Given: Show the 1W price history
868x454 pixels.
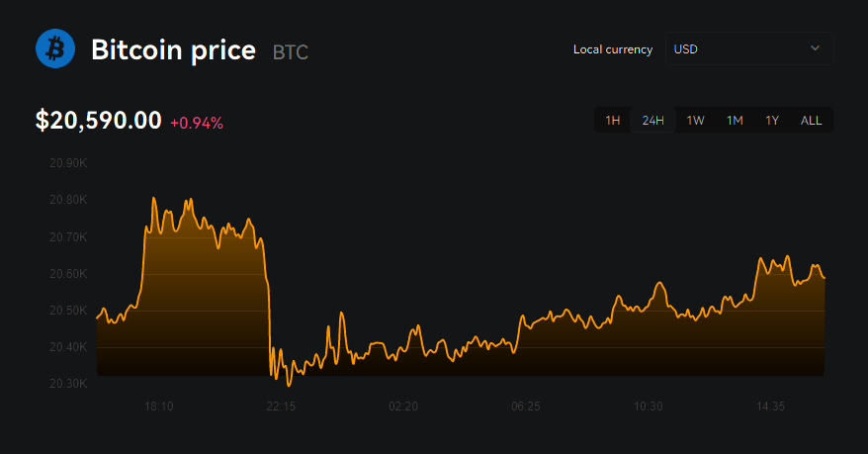Looking at the screenshot, I should [x=695, y=121].
